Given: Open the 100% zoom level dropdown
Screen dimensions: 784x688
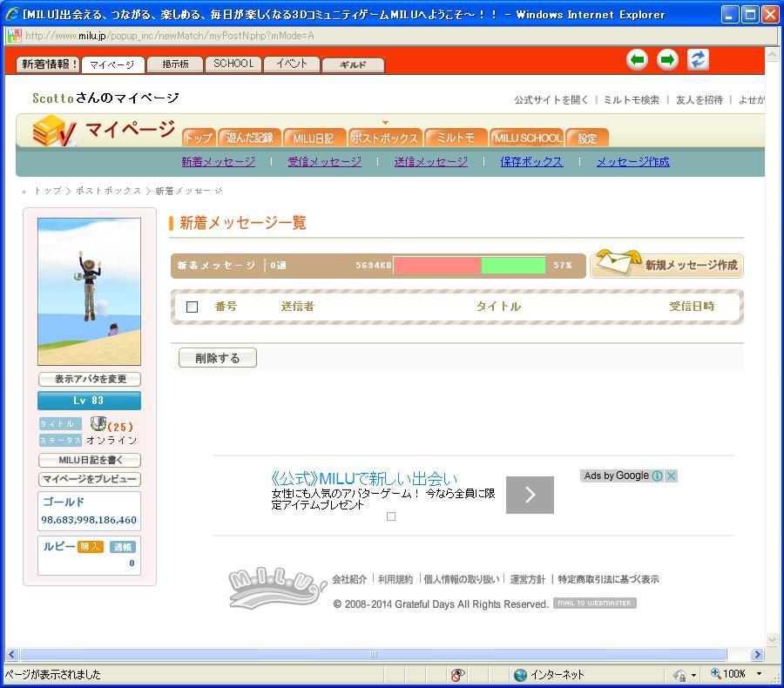Looking at the screenshot, I should [759, 675].
